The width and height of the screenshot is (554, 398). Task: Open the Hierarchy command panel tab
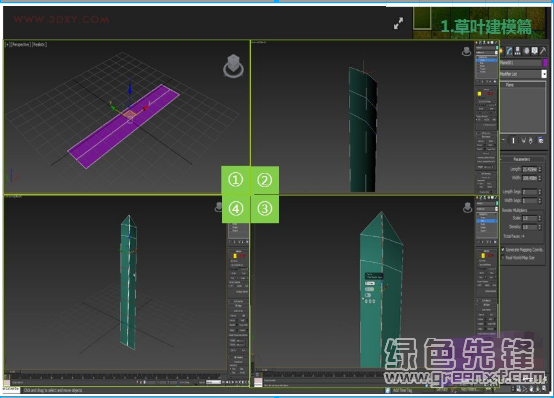(x=518, y=51)
